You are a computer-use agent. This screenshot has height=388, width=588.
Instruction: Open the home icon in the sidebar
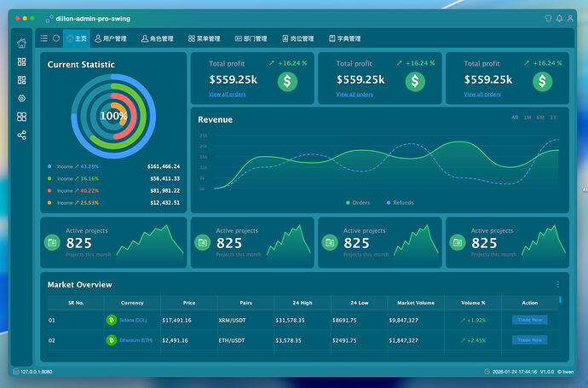22,43
